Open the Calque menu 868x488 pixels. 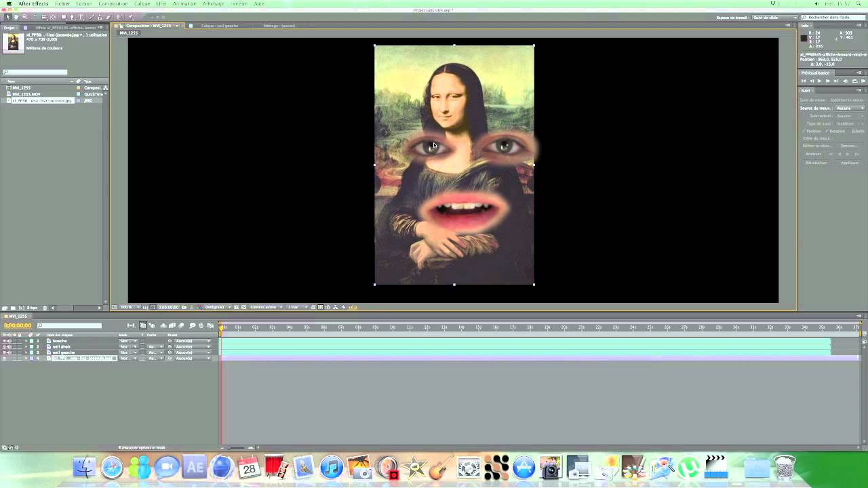click(142, 3)
